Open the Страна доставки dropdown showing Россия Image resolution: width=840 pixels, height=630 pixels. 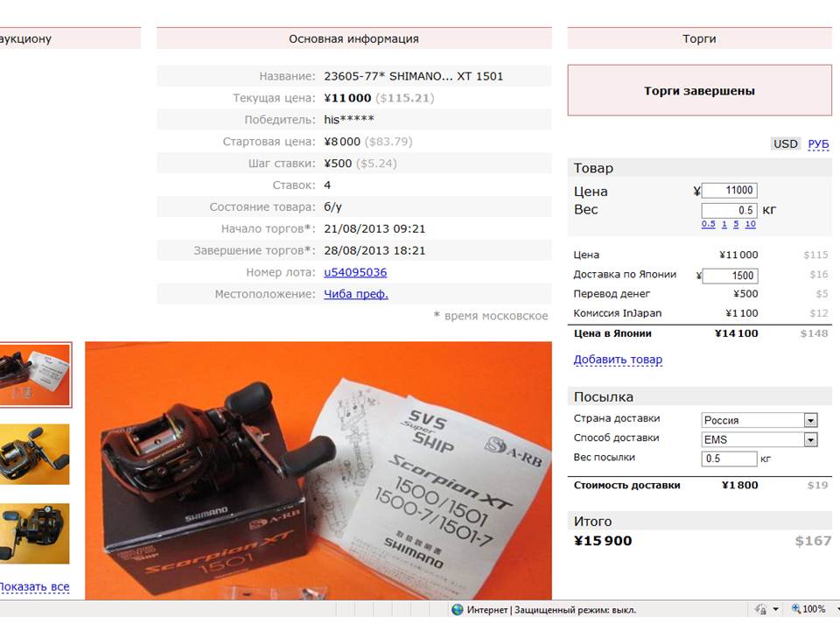(x=759, y=420)
